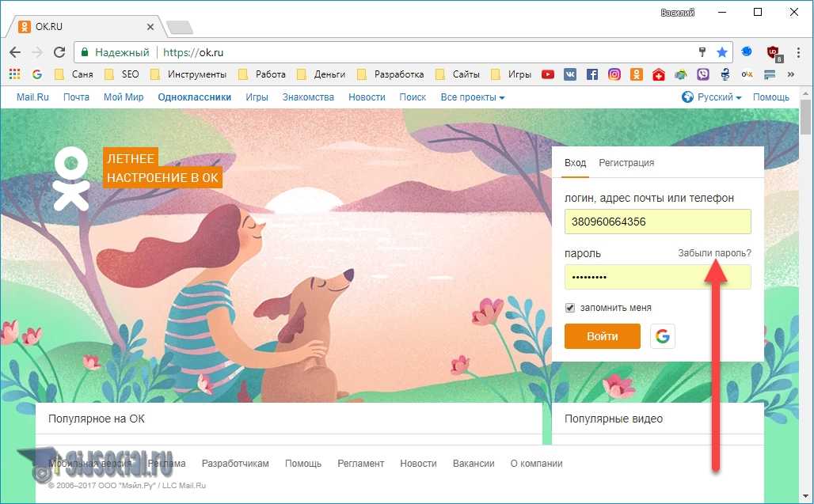Click the 'Забыли пароль?' link
Viewport: 814px width, 504px height.
click(714, 253)
